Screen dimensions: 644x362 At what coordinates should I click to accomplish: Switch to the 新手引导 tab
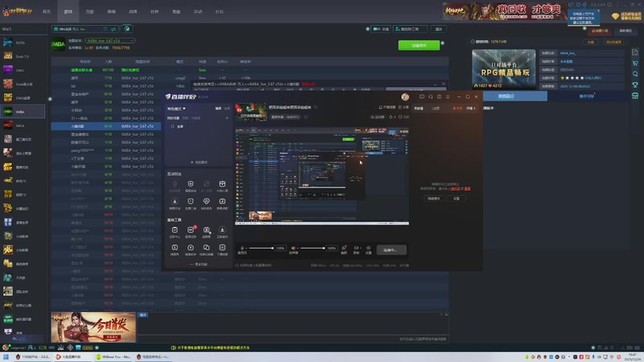tap(587, 96)
